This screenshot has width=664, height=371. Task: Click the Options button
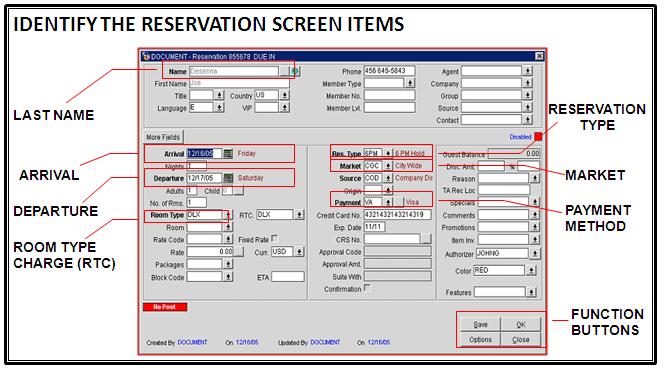pos(480,340)
